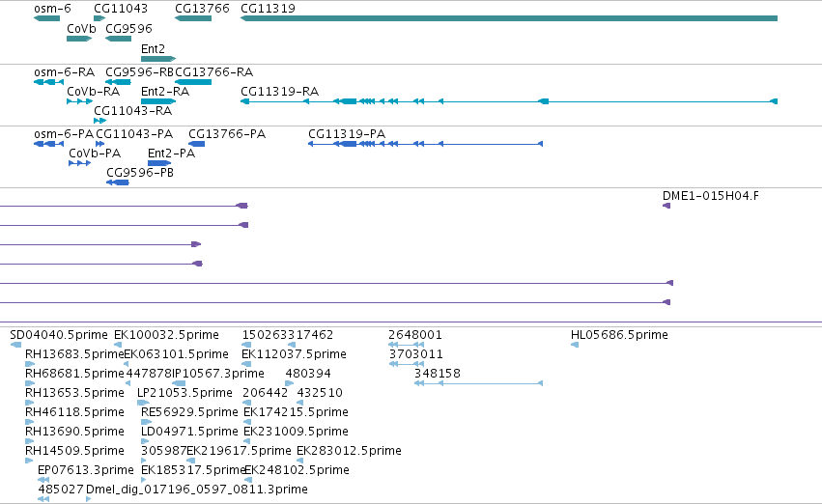This screenshot has height=504, width=822.
Task: Click the CG11043-RA transcript label
Action: (x=133, y=110)
